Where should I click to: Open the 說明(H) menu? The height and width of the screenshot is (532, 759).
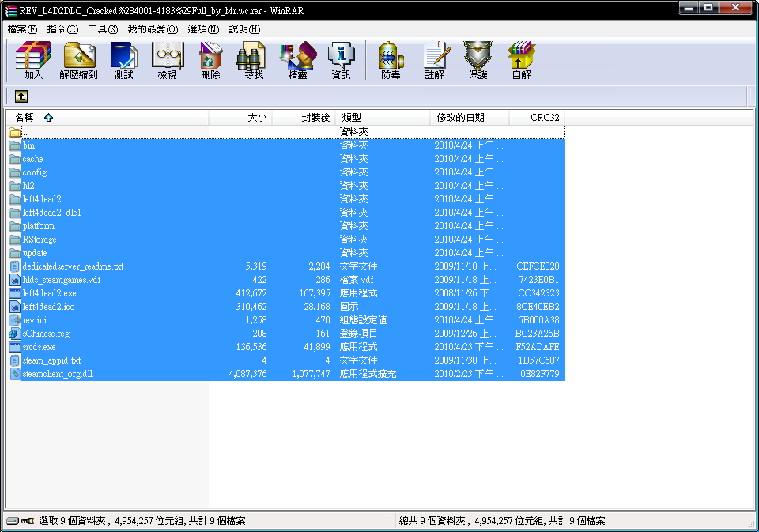(244, 29)
